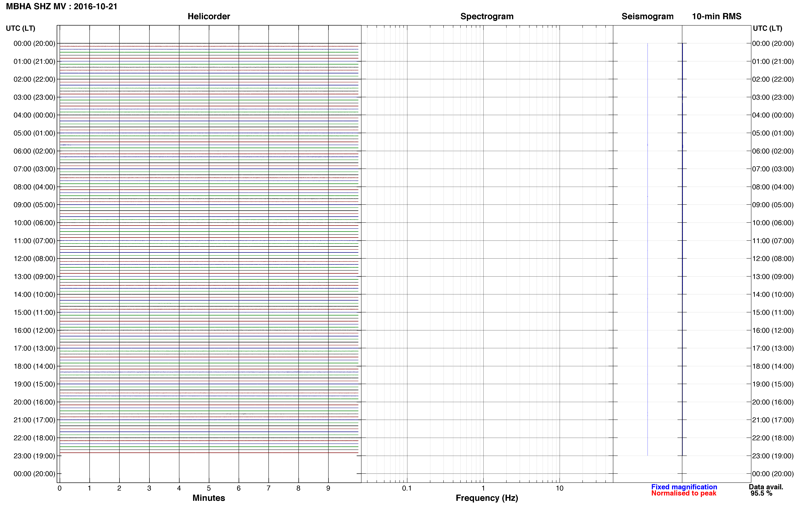Click 03:00 (23:00) on the left time axis

pyautogui.click(x=34, y=97)
